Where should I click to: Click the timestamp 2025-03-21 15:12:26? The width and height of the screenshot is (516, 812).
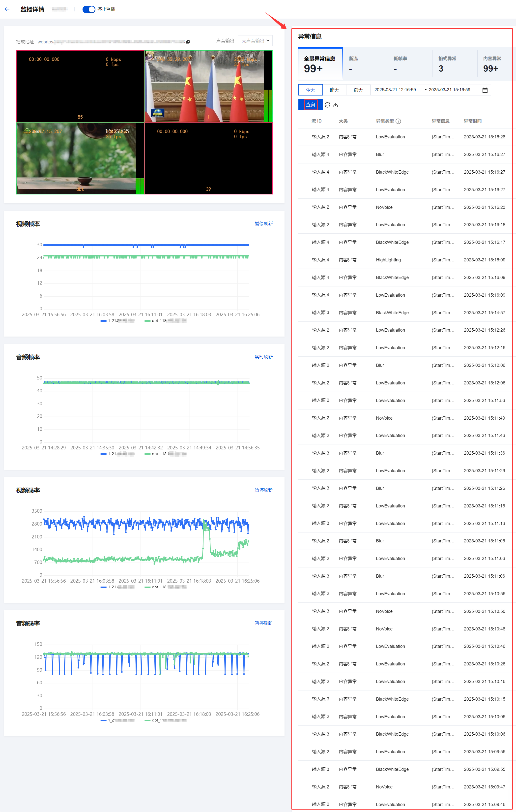484,330
